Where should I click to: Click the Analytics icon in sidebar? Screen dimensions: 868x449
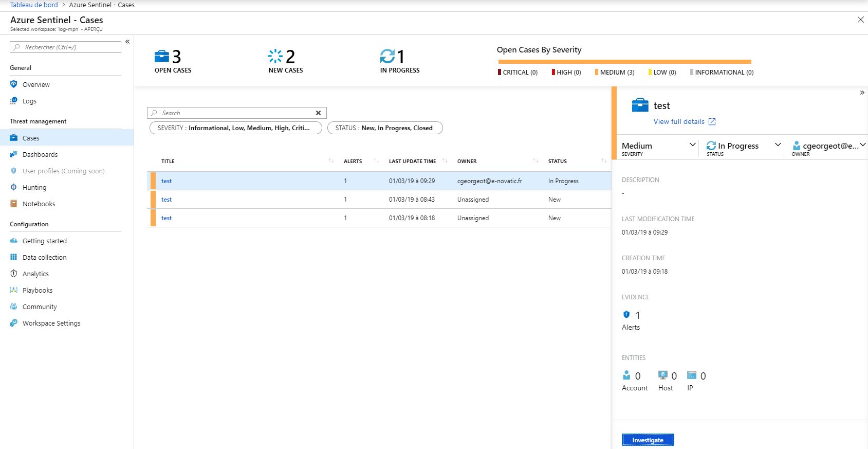tap(14, 274)
